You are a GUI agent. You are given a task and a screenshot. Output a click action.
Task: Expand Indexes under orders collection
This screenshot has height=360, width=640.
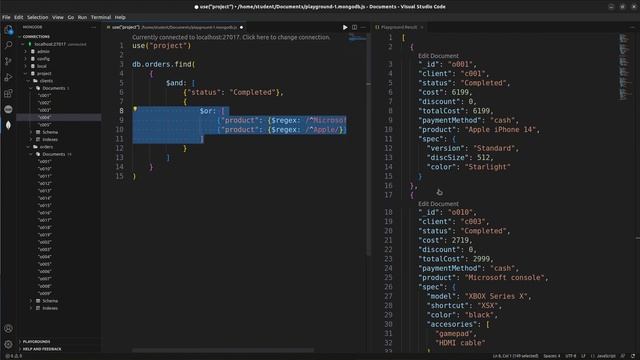click(x=31, y=308)
